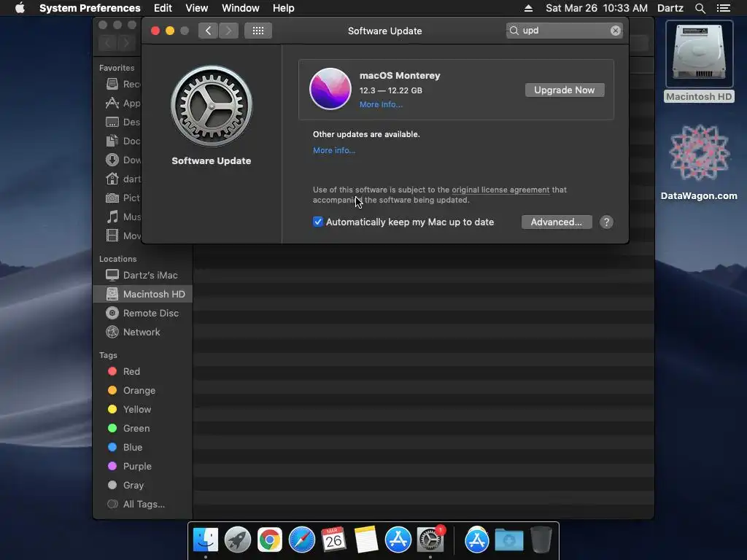Open Calendar from the Dock
This screenshot has height=560, width=747.
point(333,540)
